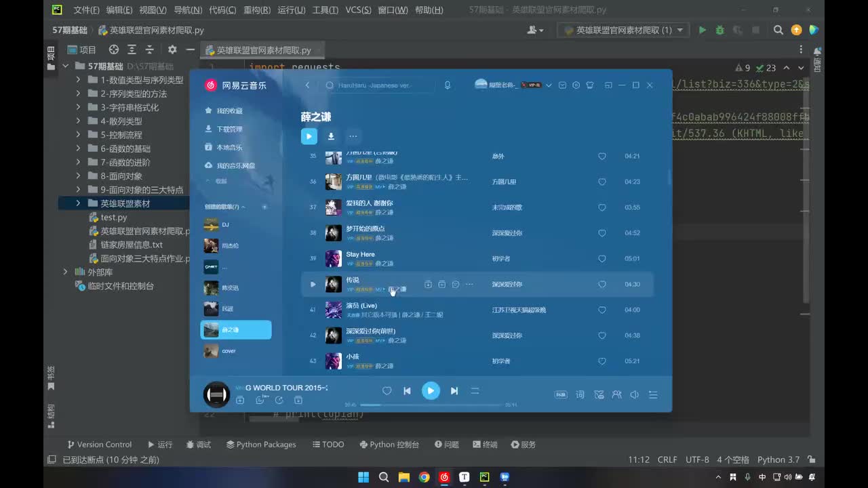Show lyrics with the 词 button
The height and width of the screenshot is (488, 868).
click(x=580, y=394)
